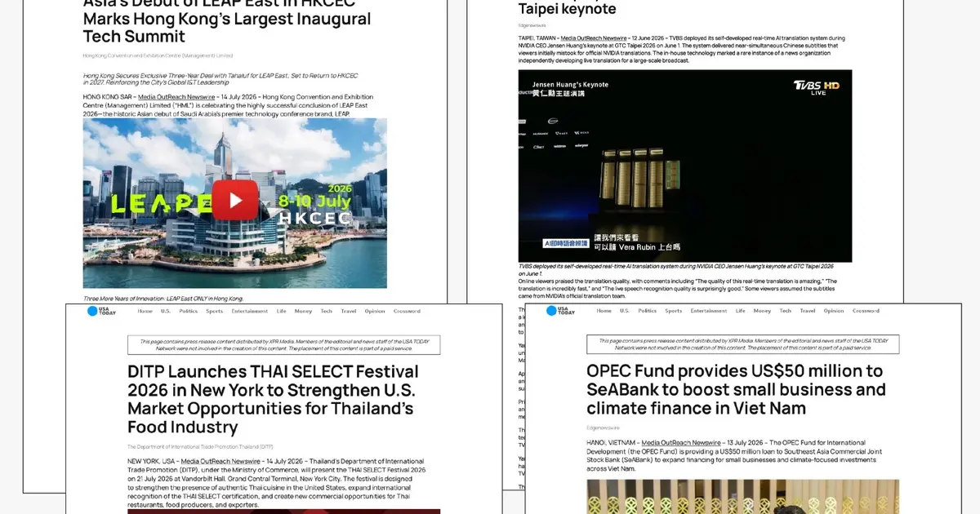Image resolution: width=980 pixels, height=514 pixels.
Task: Click USA TODAY logo on the DITP page
Action: pyautogui.click(x=103, y=311)
